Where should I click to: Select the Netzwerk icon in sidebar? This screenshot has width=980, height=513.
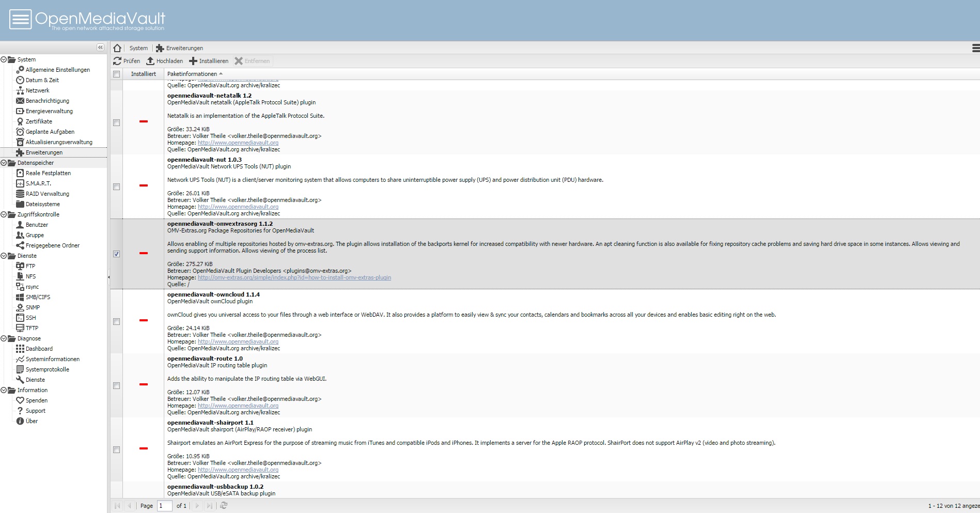(x=20, y=90)
